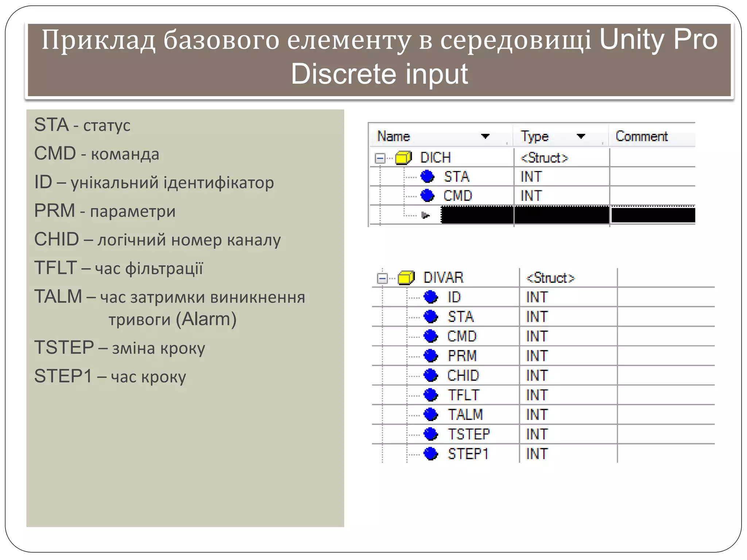Click the yellow DIVAR structure icon
This screenshot has height=560, width=747.
tap(406, 278)
